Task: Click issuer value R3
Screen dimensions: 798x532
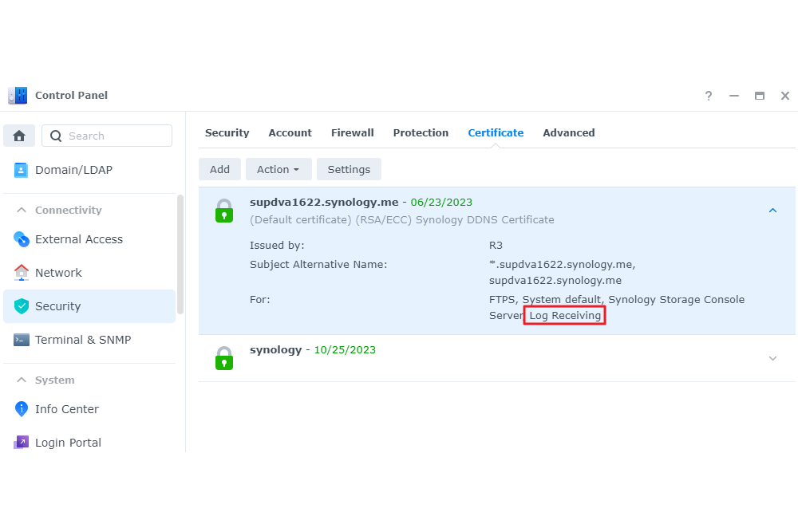Action: [x=496, y=245]
